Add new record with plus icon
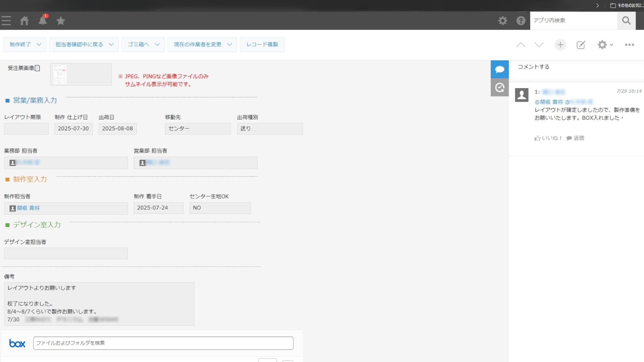This screenshot has height=362, width=644. [x=560, y=45]
